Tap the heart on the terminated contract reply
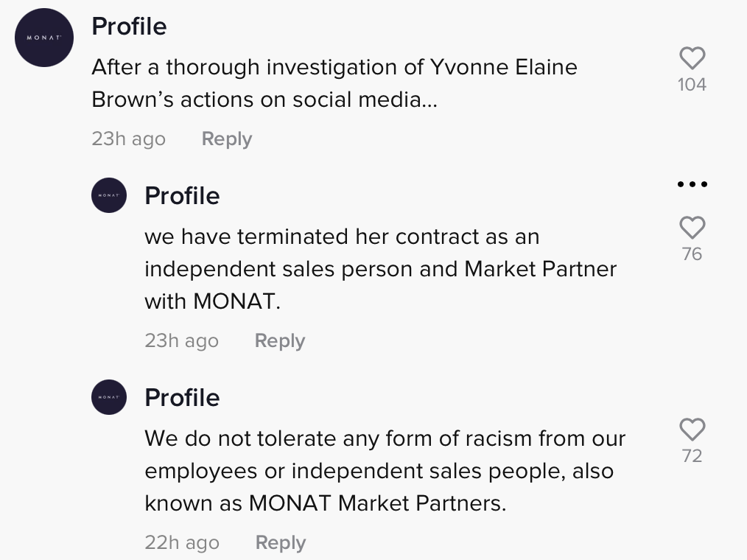 (692, 228)
